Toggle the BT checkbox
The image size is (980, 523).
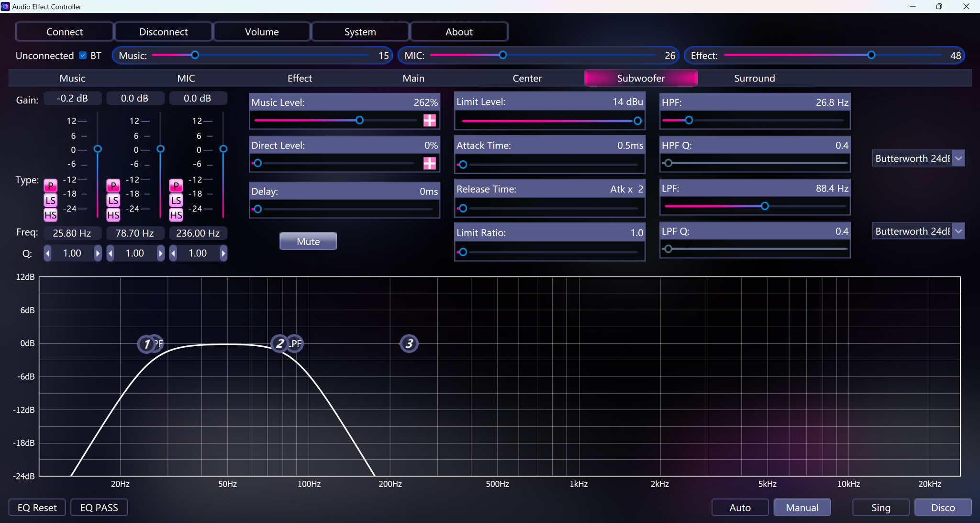pyautogui.click(x=83, y=56)
